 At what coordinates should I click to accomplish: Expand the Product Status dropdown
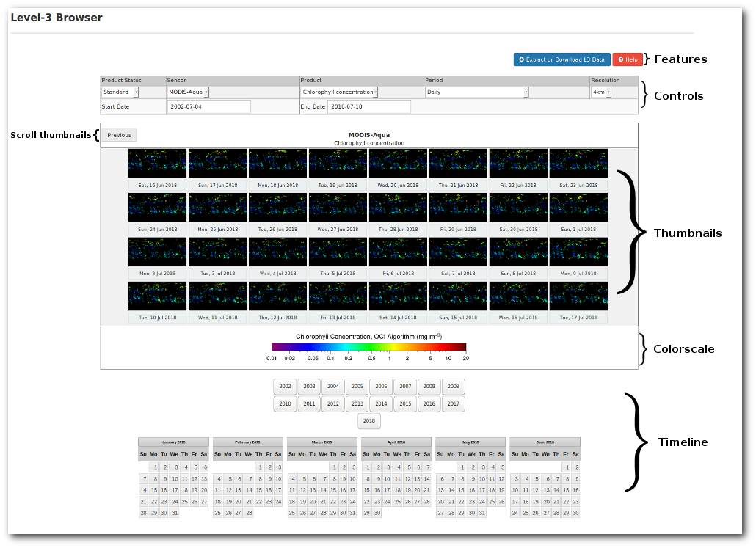120,92
